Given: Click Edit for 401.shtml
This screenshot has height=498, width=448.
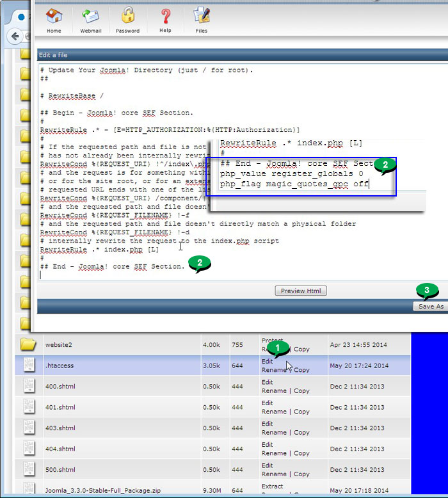Looking at the screenshot, I should [x=267, y=403].
